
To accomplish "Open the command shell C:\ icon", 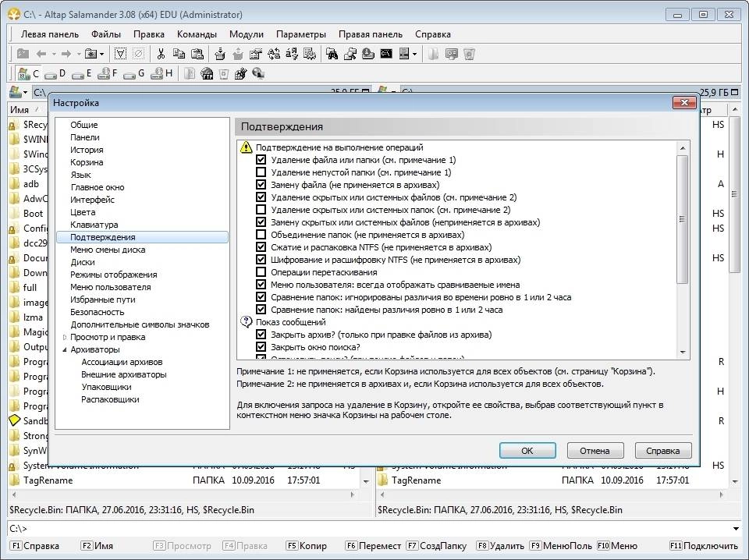I will (x=386, y=54).
